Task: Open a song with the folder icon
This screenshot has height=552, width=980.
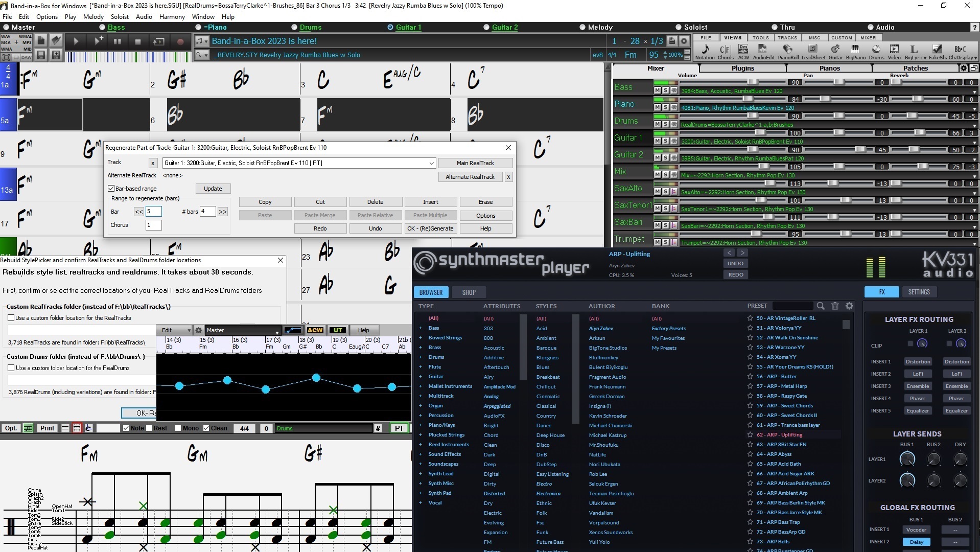Action: [x=56, y=40]
